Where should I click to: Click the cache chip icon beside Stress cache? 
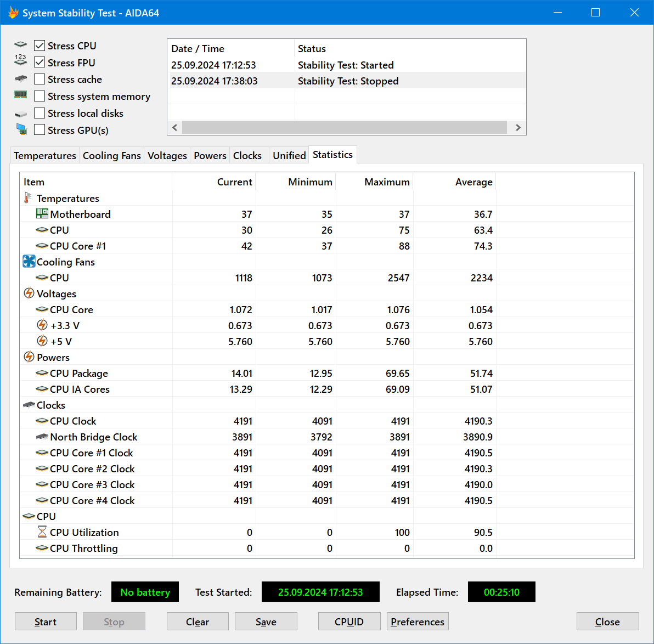(x=20, y=78)
